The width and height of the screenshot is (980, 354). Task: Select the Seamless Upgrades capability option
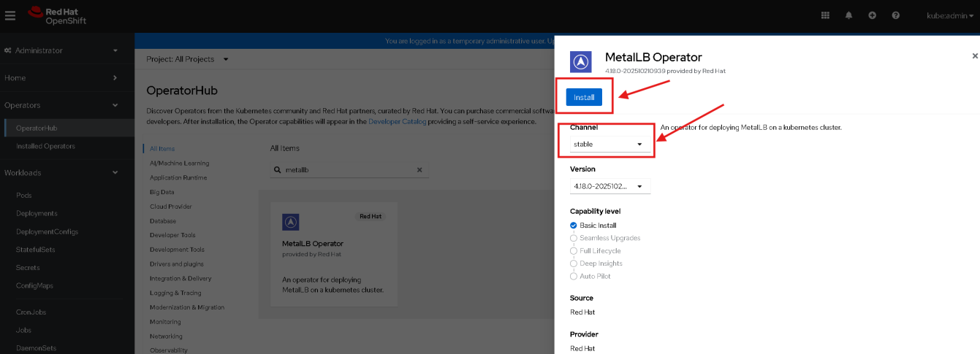574,238
